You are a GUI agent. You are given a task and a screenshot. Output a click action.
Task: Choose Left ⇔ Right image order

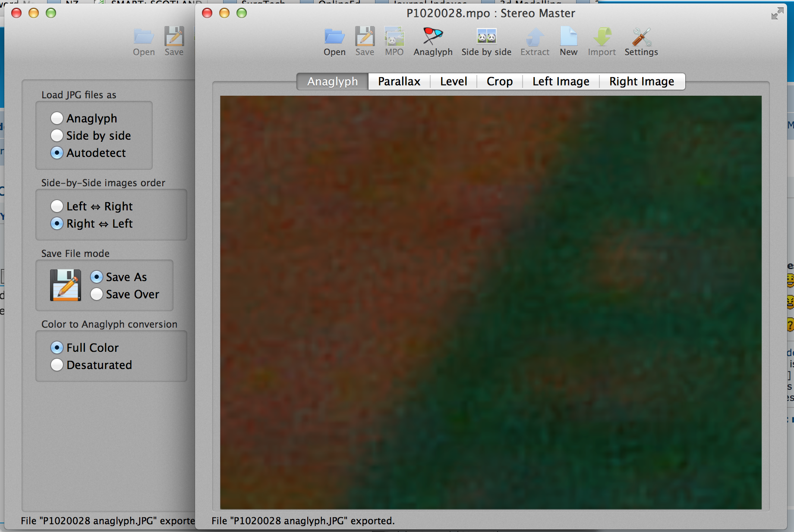[57, 206]
